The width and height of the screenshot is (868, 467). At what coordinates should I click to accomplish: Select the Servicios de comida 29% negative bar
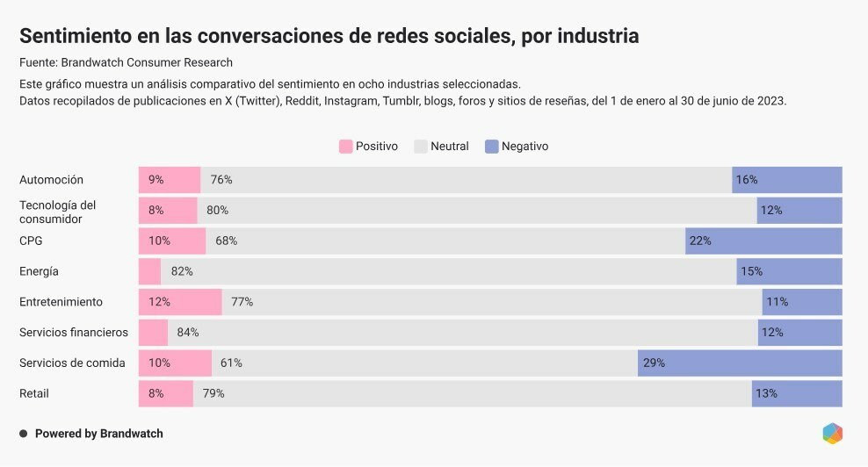740,363
